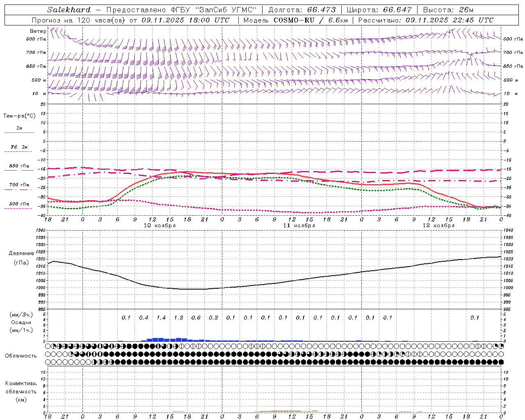
Task: Select forecast start text 09.11.2025 18:00 UTC
Action: (x=185, y=20)
